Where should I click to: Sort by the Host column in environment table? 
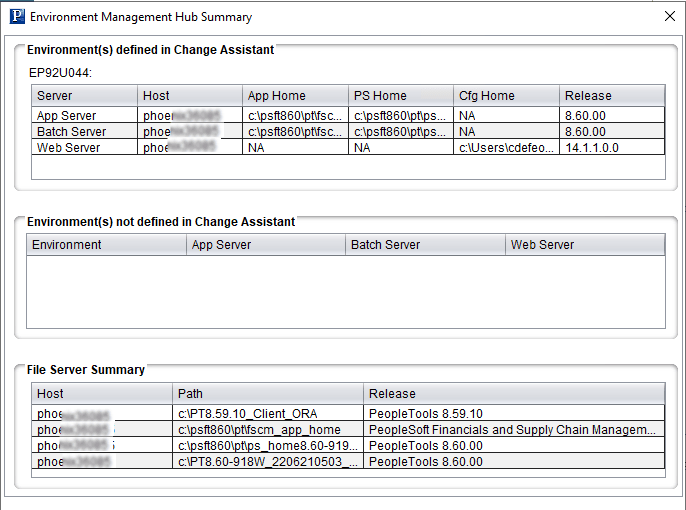(190, 95)
